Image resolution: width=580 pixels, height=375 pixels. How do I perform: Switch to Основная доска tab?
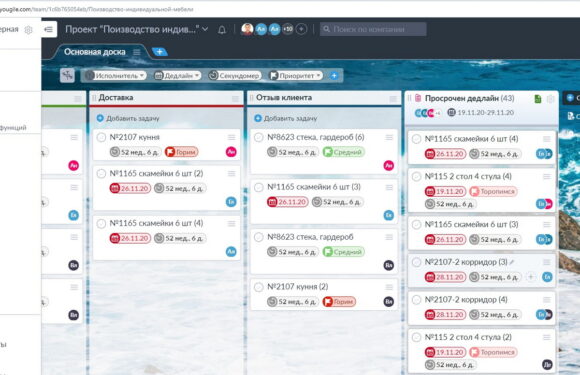(95, 52)
